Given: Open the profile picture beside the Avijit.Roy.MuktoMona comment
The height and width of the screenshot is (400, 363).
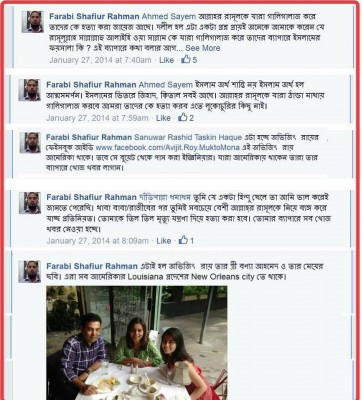Looking at the screenshot, I should [30, 142].
